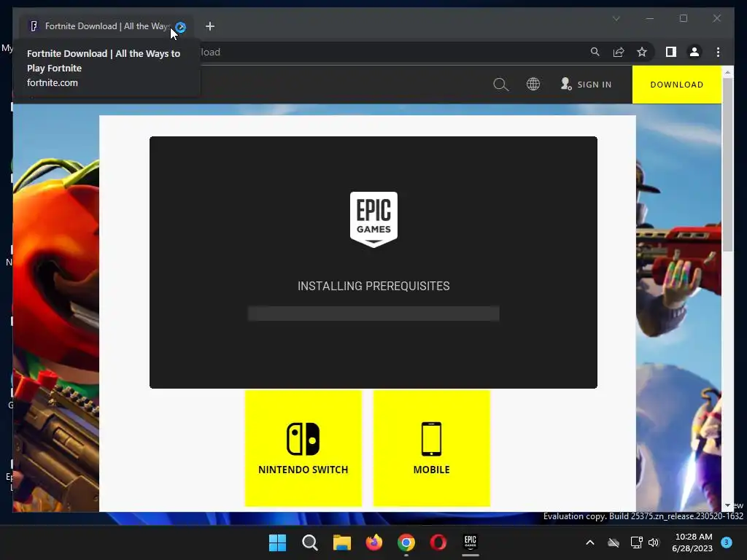
Task: Close the Chrome window
Action: click(716, 18)
